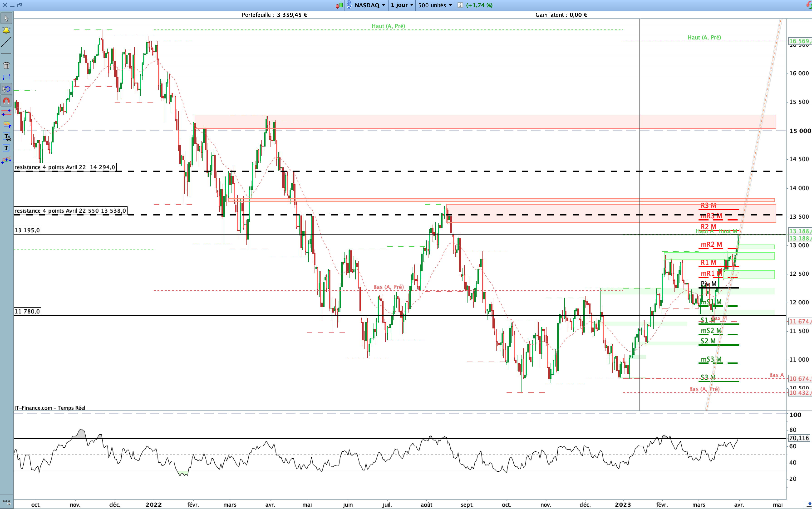Toggle the red magnet snap mode

click(6, 101)
